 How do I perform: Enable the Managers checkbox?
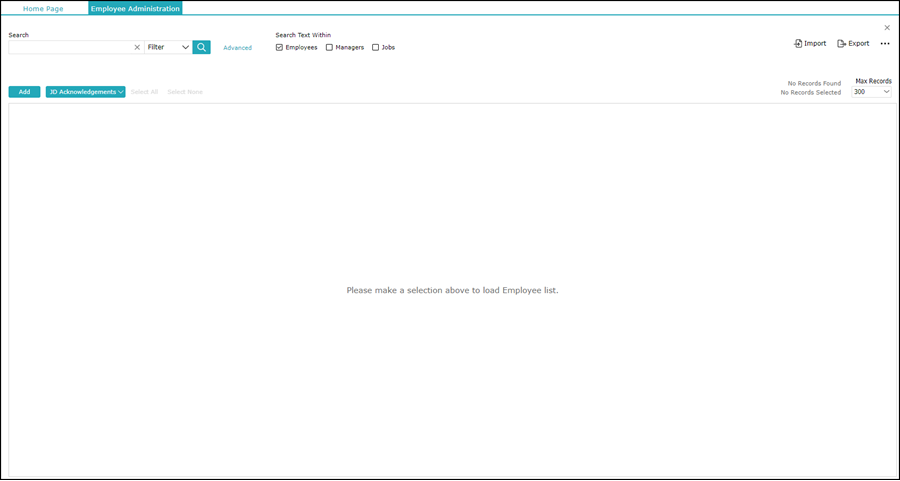pos(329,48)
